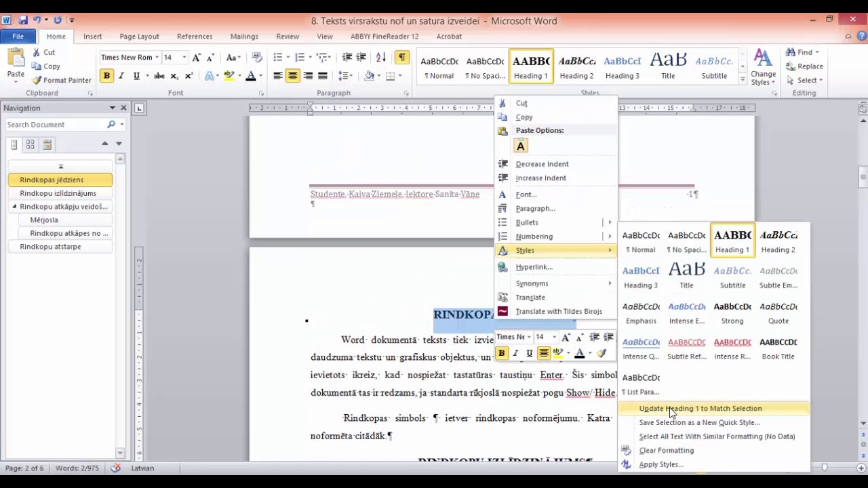
Task: Toggle Underline in the ribbon Font group
Action: click(x=136, y=76)
